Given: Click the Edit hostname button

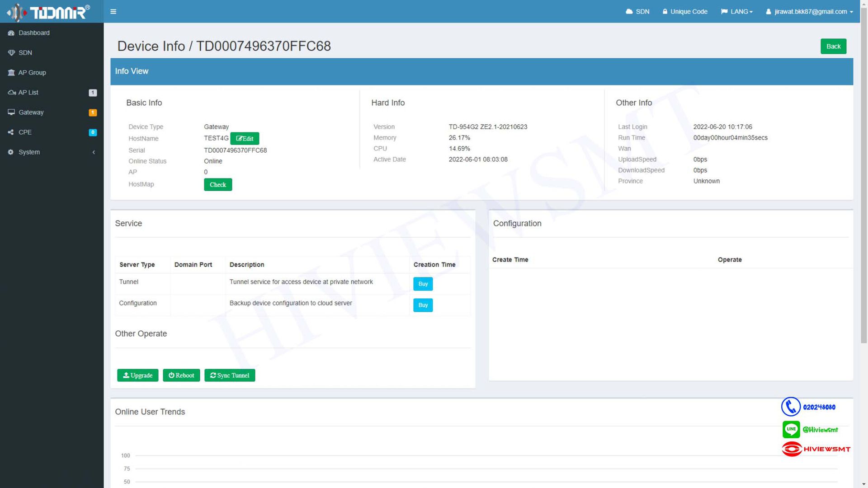Looking at the screenshot, I should (x=245, y=139).
